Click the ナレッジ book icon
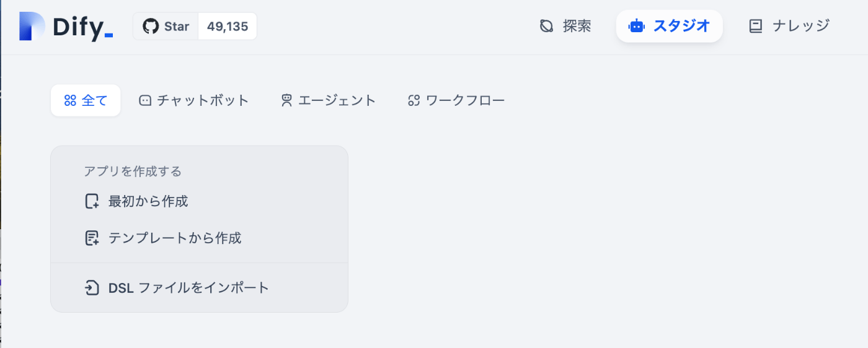The image size is (868, 348). (x=755, y=26)
